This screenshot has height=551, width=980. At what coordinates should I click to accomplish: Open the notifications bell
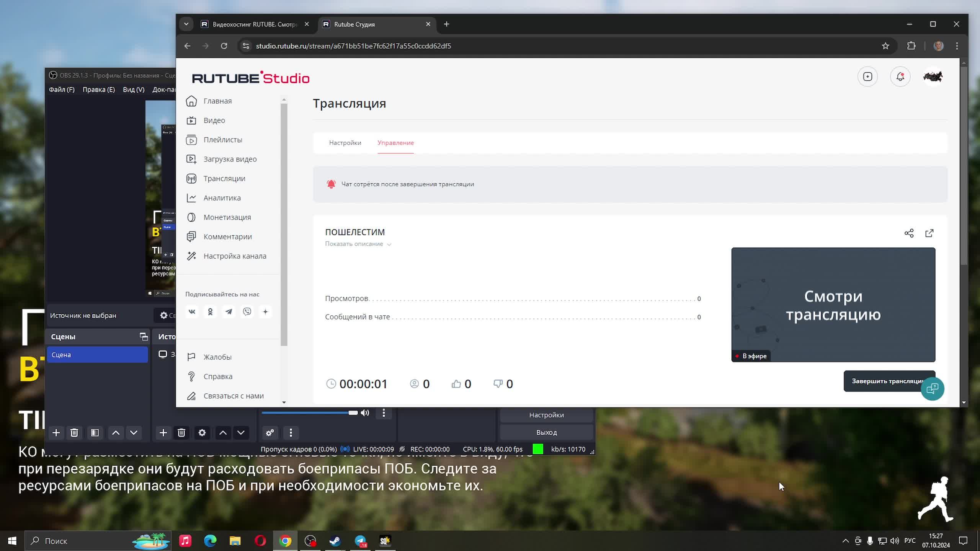900,77
